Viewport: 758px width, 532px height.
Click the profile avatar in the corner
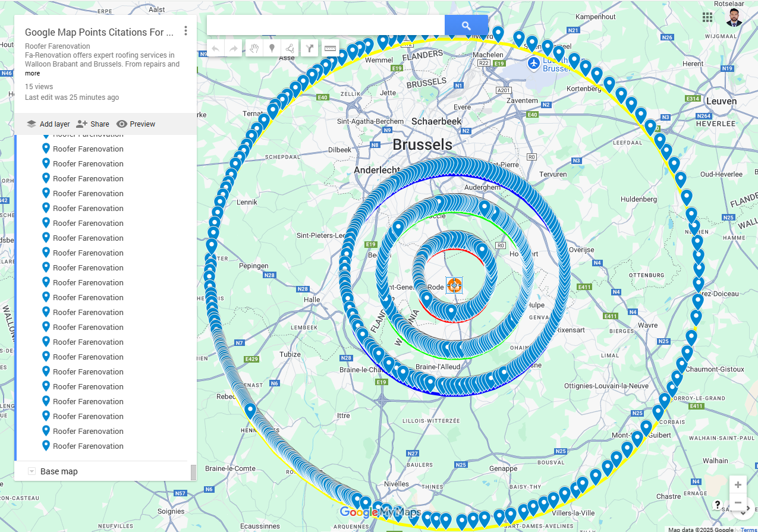click(734, 17)
